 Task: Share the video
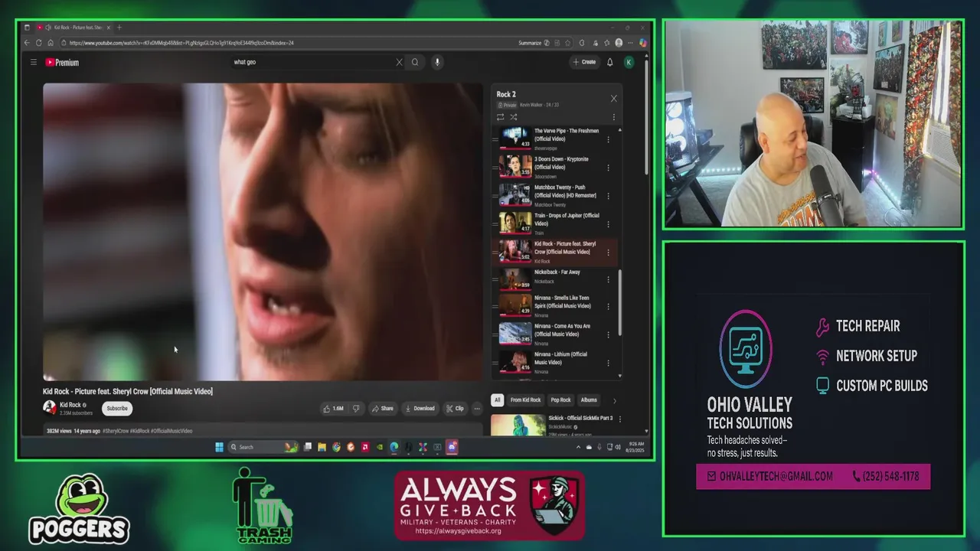383,409
